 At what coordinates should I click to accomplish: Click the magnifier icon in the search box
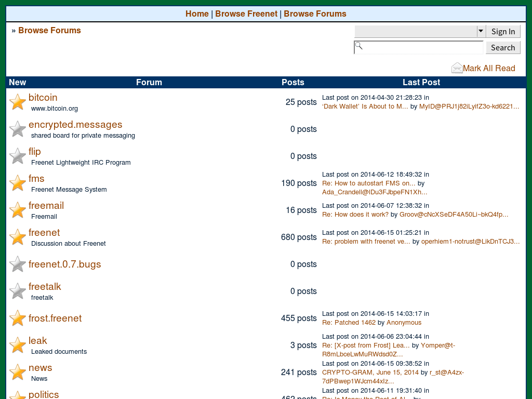click(x=359, y=47)
